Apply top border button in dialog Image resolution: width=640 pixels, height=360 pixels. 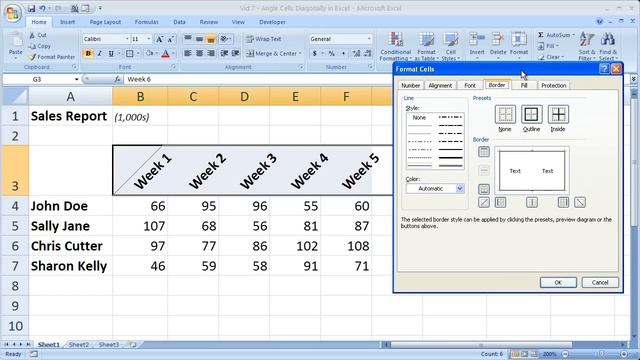click(484, 152)
